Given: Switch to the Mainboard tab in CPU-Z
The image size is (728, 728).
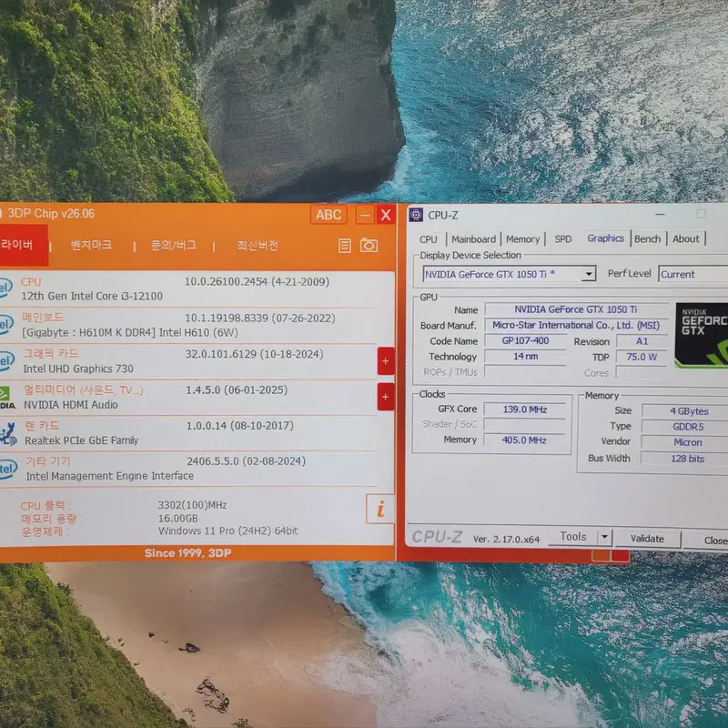Looking at the screenshot, I should pos(473,239).
